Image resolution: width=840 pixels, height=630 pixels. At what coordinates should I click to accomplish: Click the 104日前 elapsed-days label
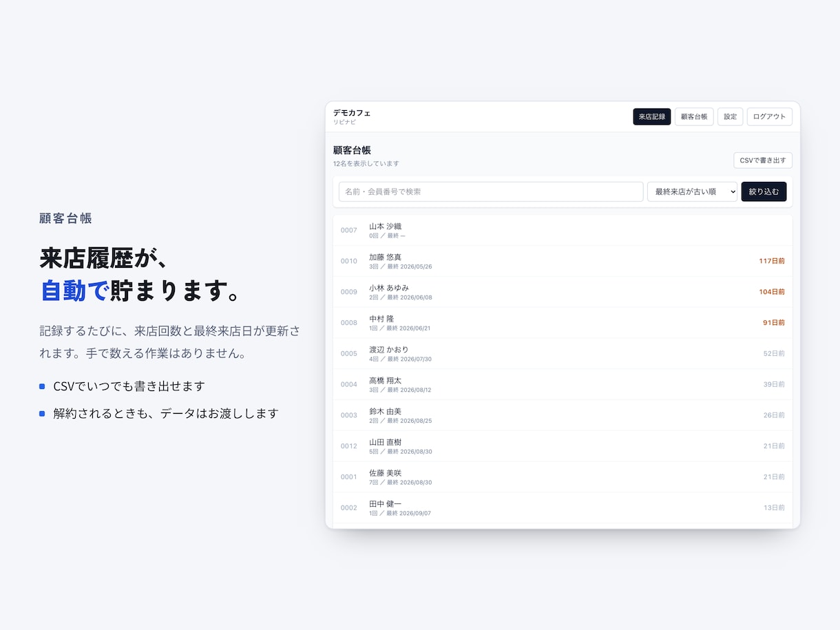pyautogui.click(x=772, y=292)
